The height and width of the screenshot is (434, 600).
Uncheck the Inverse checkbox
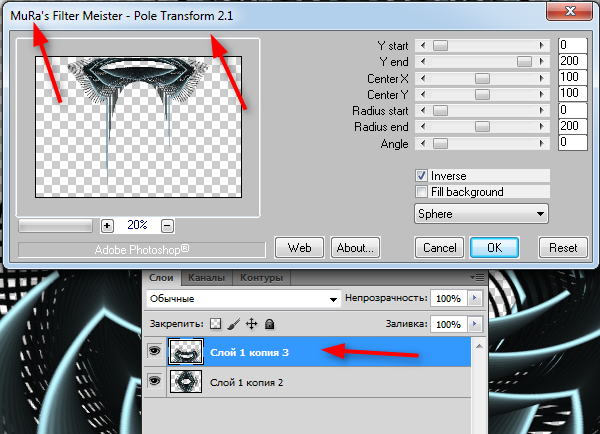[421, 176]
